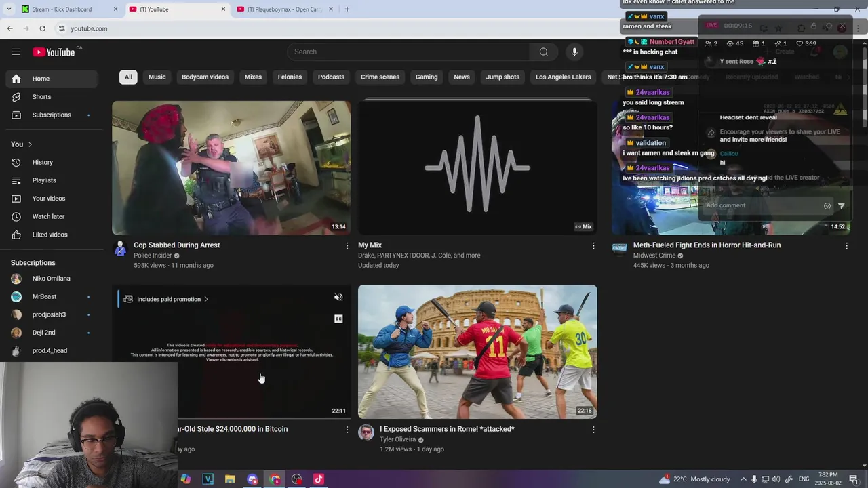Switch to Chrome in the taskbar

[275, 479]
